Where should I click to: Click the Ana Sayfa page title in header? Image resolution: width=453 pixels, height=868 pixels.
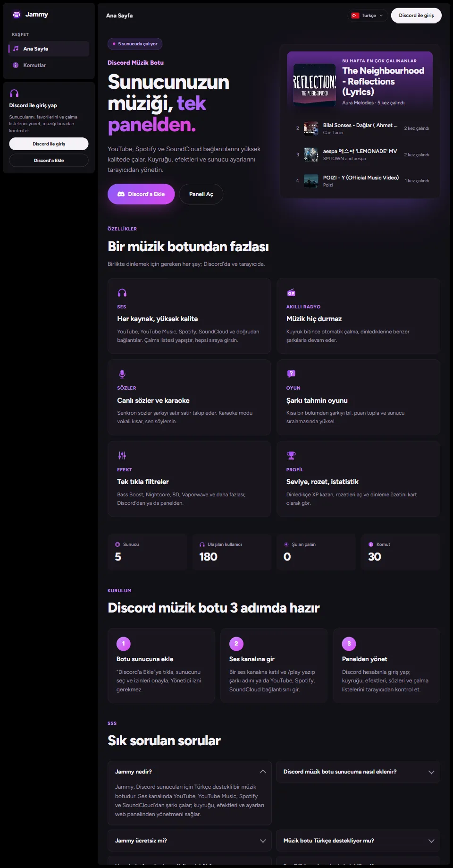pos(119,16)
